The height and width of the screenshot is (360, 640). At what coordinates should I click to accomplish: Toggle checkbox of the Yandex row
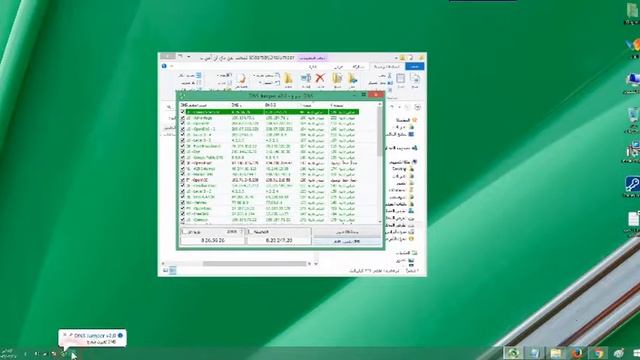point(182,202)
